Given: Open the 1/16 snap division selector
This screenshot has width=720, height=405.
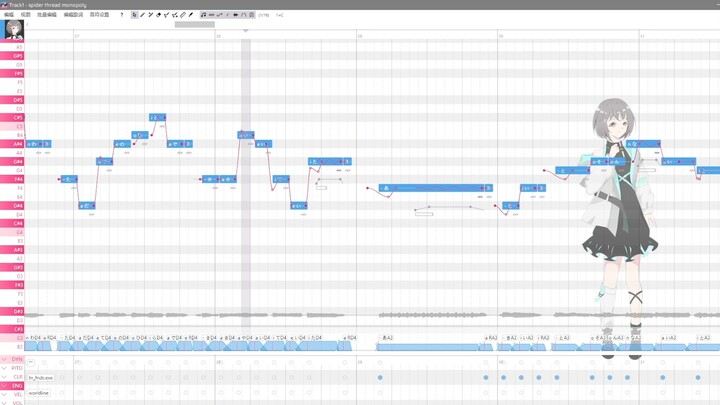Looking at the screenshot, I should click(264, 15).
